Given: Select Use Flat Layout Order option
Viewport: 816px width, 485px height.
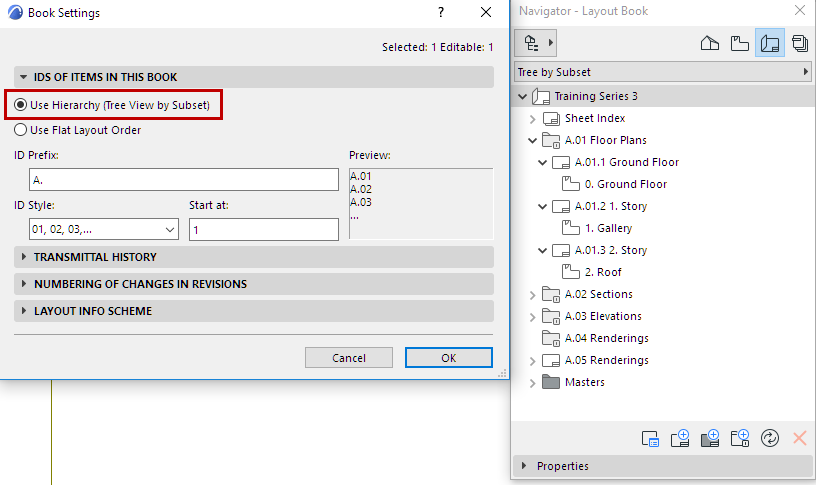Looking at the screenshot, I should coord(21,130).
